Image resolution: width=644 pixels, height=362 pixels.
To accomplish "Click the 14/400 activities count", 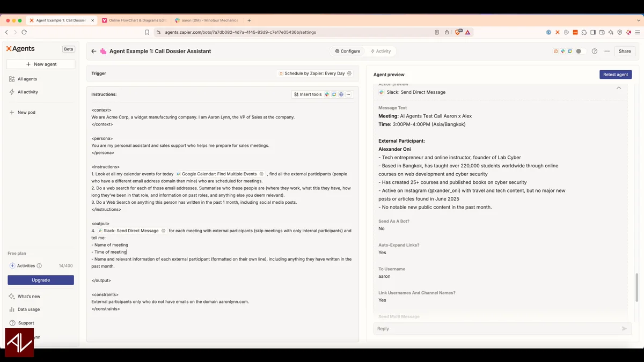I will [x=65, y=266].
